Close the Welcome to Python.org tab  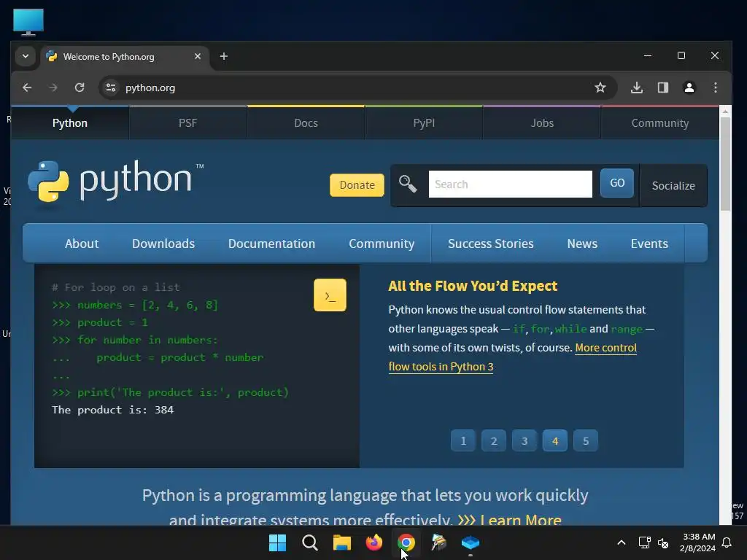pos(198,56)
